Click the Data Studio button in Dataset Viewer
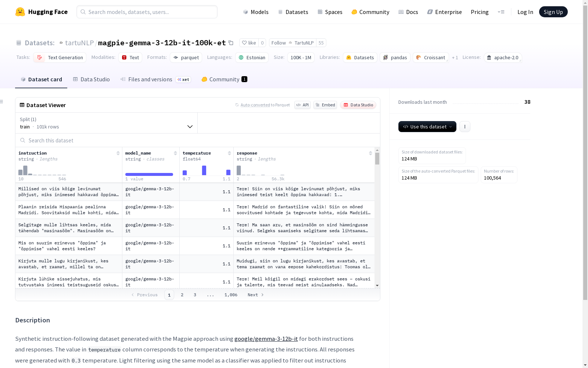 coord(358,105)
